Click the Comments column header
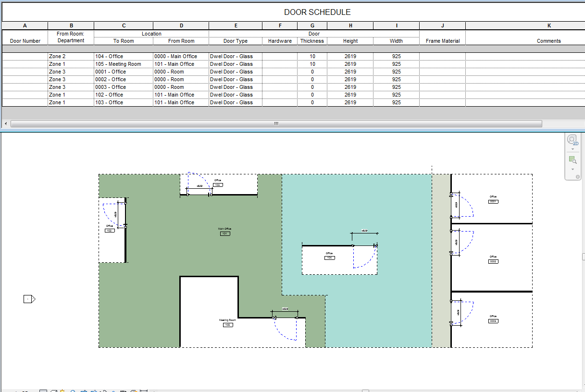Viewport: 585px width, 392px height. (x=548, y=41)
